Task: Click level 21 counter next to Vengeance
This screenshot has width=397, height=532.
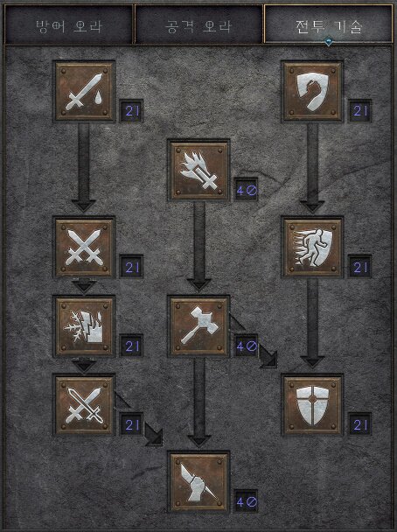Action: [x=131, y=346]
